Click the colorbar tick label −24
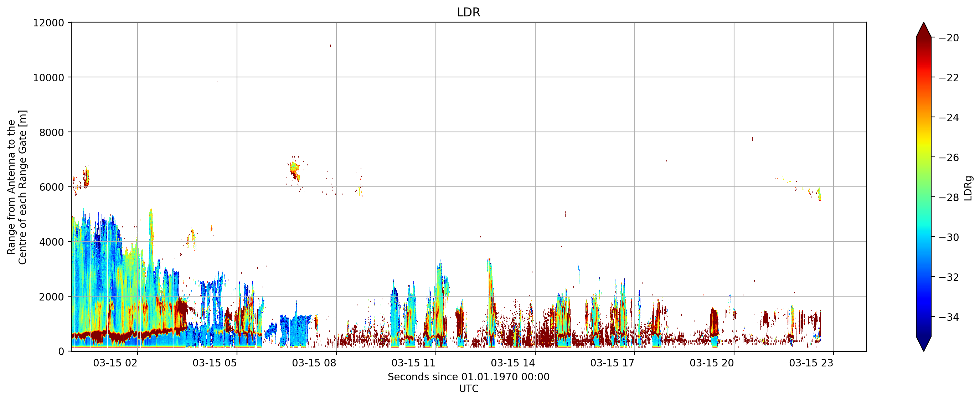Screen dimensions: 980x401 (x=949, y=118)
